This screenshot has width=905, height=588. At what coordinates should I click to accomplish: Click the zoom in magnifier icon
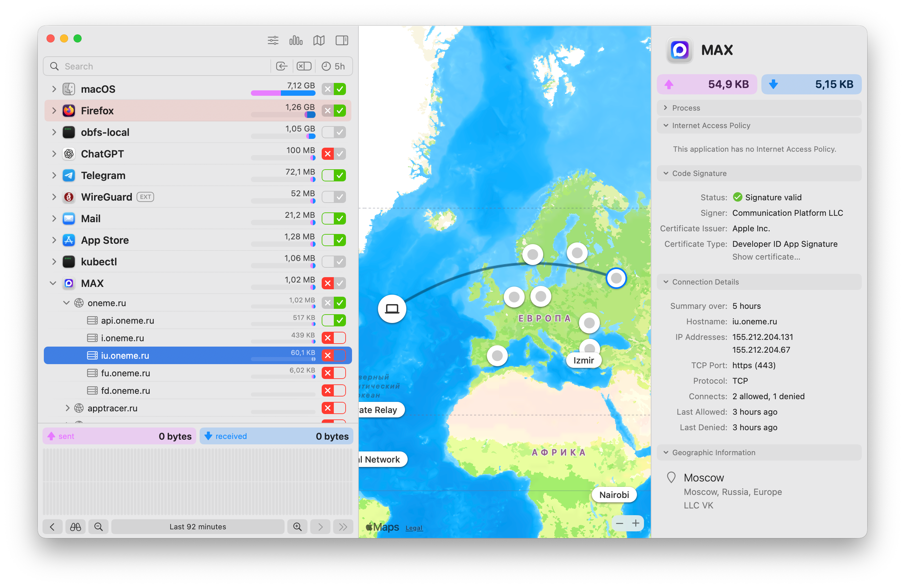(297, 527)
